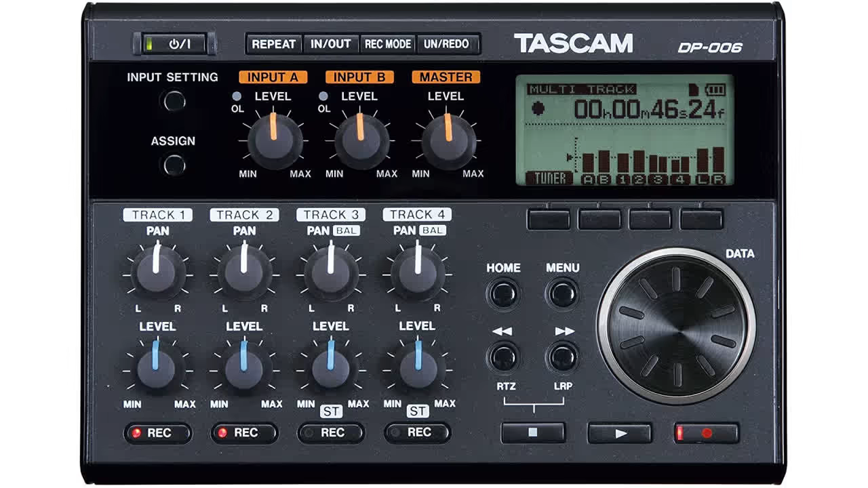The width and height of the screenshot is (868, 488).
Task: Click the TUNER label on the display
Action: pyautogui.click(x=549, y=178)
